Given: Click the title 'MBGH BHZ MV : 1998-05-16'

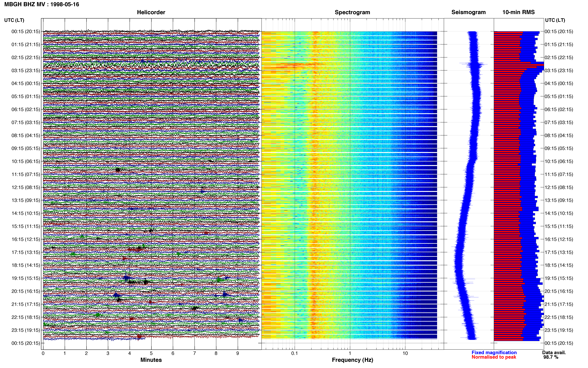Looking at the screenshot, I should click(x=42, y=4).
